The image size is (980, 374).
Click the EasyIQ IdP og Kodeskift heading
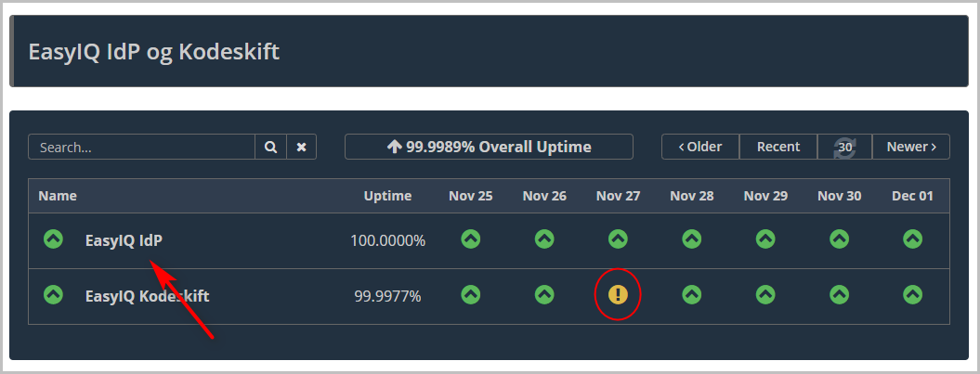point(154,53)
